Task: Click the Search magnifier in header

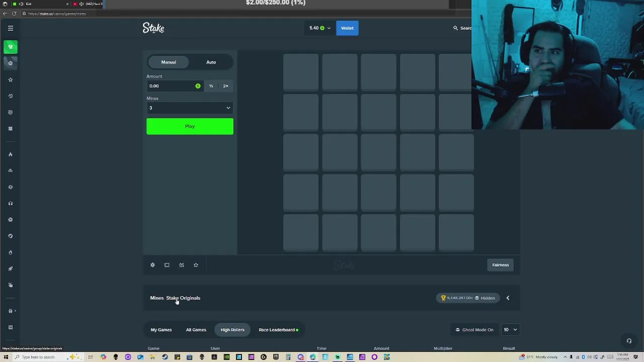Action: pos(455,28)
